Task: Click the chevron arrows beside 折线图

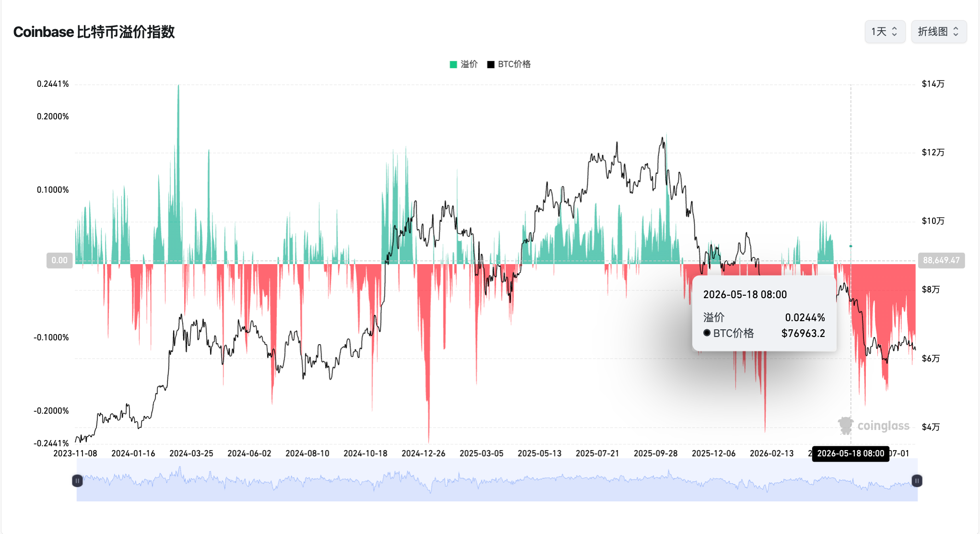Action: point(956,32)
